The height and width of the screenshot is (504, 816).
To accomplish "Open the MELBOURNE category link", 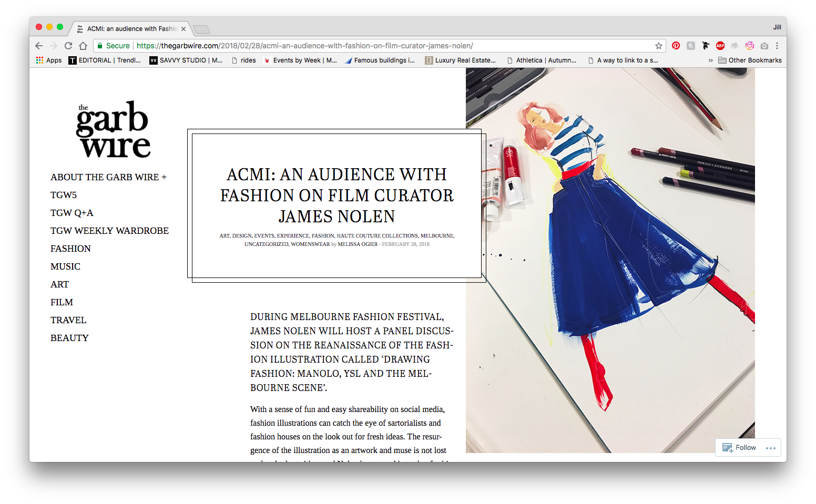I will 437,236.
